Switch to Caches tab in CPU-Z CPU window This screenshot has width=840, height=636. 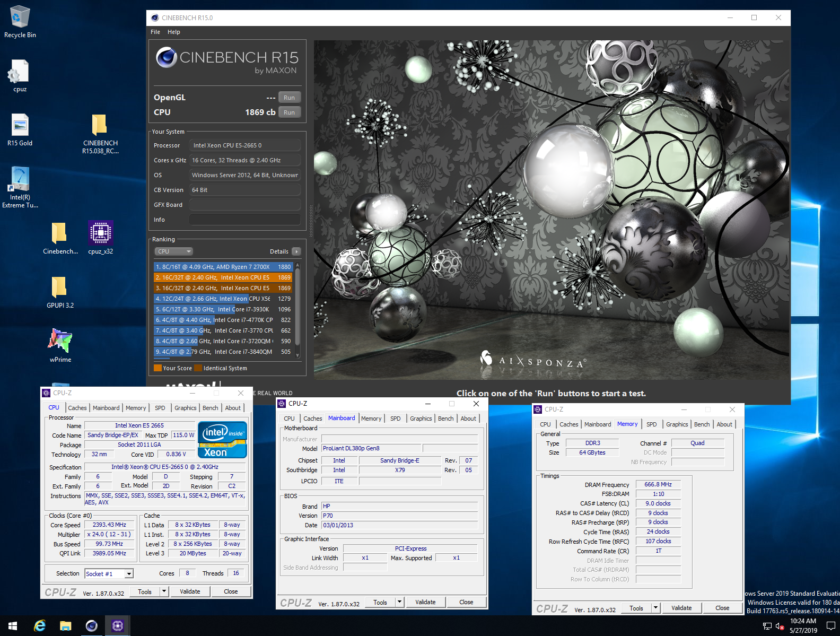(x=77, y=408)
